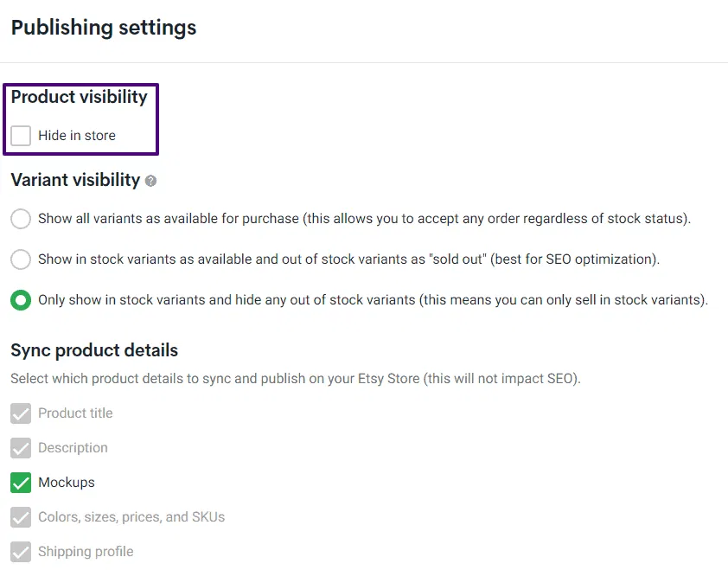Click the Product title label

coord(74,413)
